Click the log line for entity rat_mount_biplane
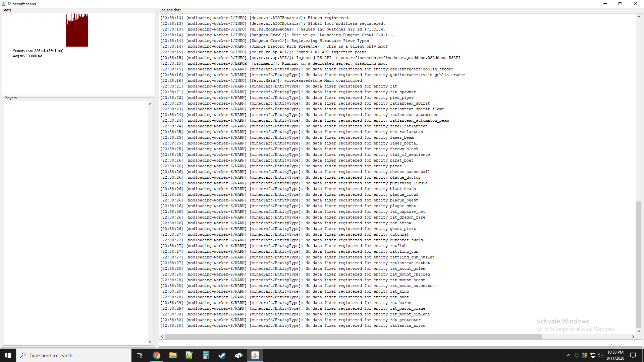 click(295, 314)
